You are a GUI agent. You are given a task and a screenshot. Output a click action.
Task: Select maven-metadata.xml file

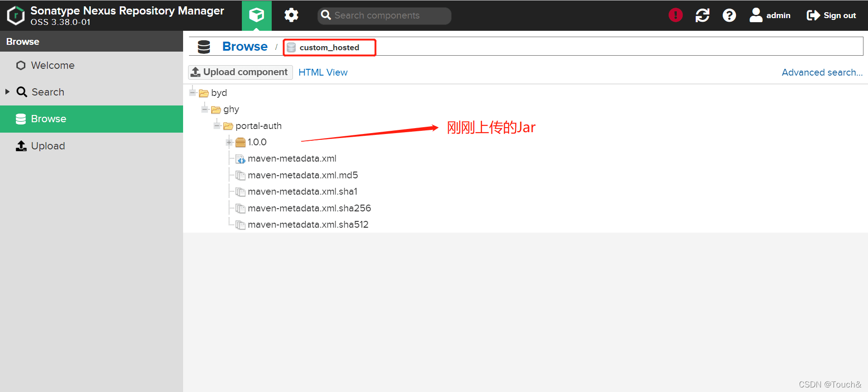292,158
